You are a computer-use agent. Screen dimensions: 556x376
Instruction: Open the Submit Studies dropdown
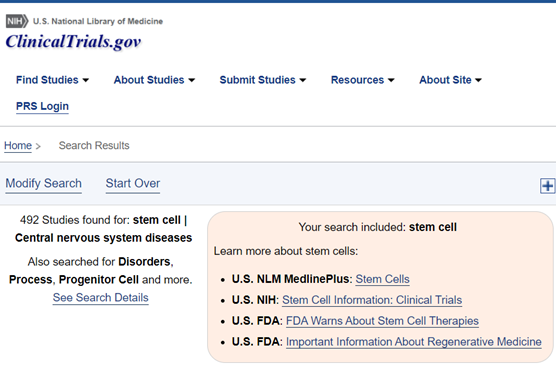[262, 80]
